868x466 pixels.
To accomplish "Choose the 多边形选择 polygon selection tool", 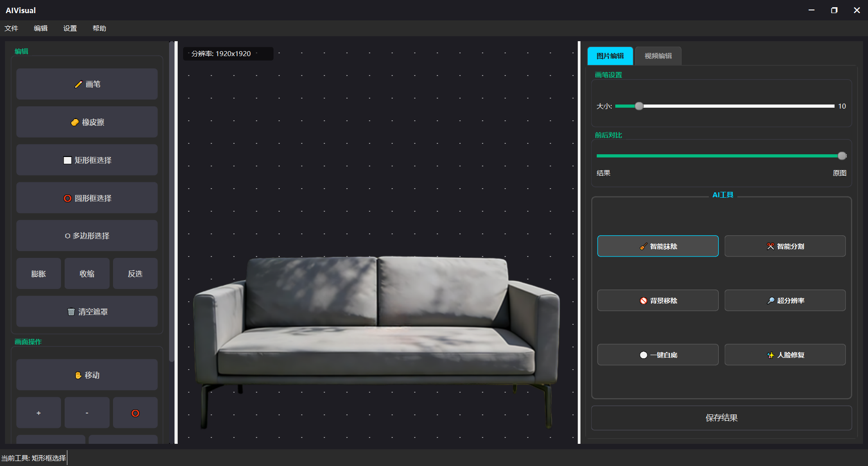I will pyautogui.click(x=87, y=236).
